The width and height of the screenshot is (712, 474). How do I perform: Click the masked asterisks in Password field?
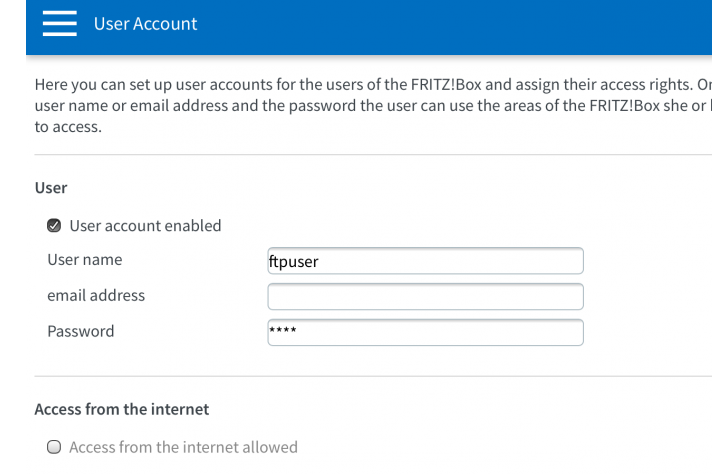[x=280, y=329]
